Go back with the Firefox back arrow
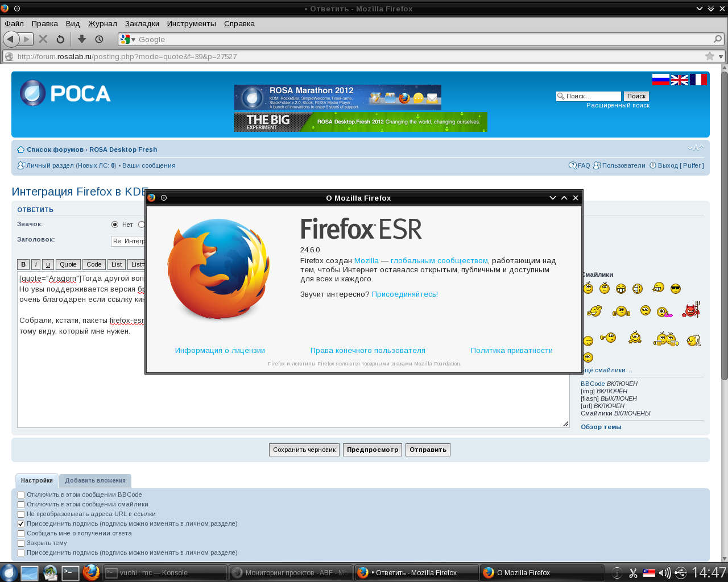Screen dimensions: 728x582 point(11,39)
